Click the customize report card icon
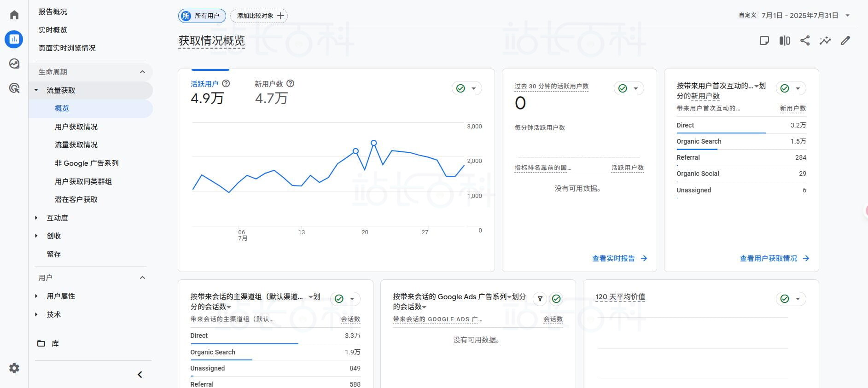 click(764, 41)
